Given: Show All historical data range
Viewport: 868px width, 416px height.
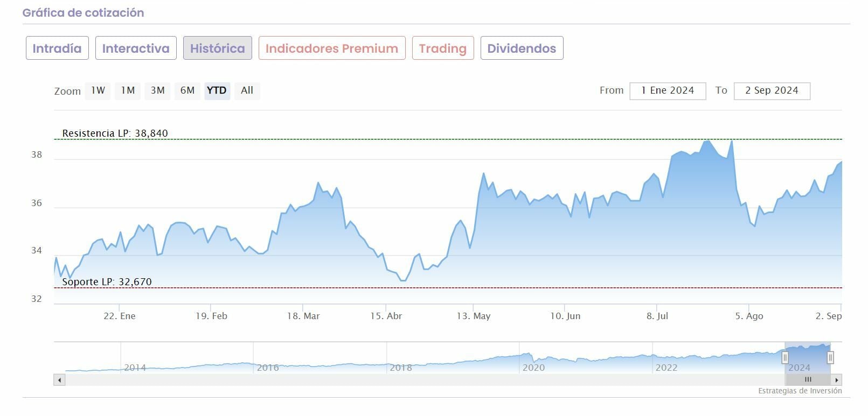Looking at the screenshot, I should (x=247, y=90).
